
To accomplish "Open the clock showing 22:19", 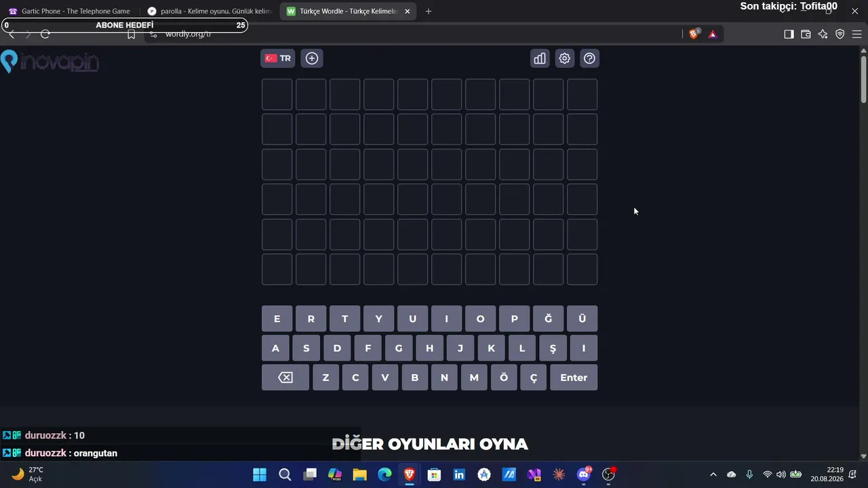I will pos(827,474).
